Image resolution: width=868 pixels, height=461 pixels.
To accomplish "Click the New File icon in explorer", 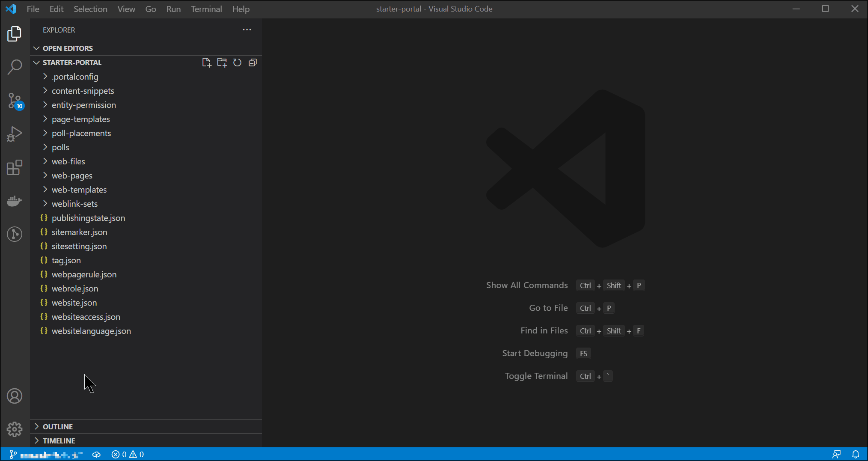I will point(206,62).
